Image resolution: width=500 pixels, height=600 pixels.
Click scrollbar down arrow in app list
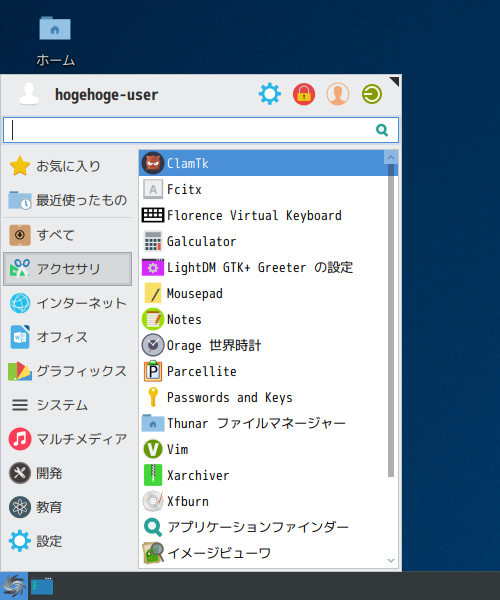(391, 561)
